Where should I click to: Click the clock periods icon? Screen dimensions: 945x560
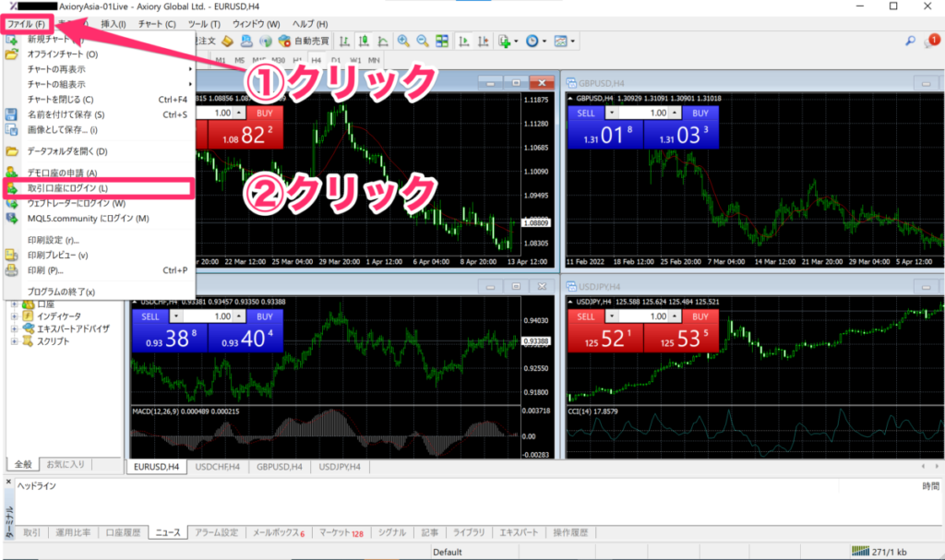click(532, 41)
